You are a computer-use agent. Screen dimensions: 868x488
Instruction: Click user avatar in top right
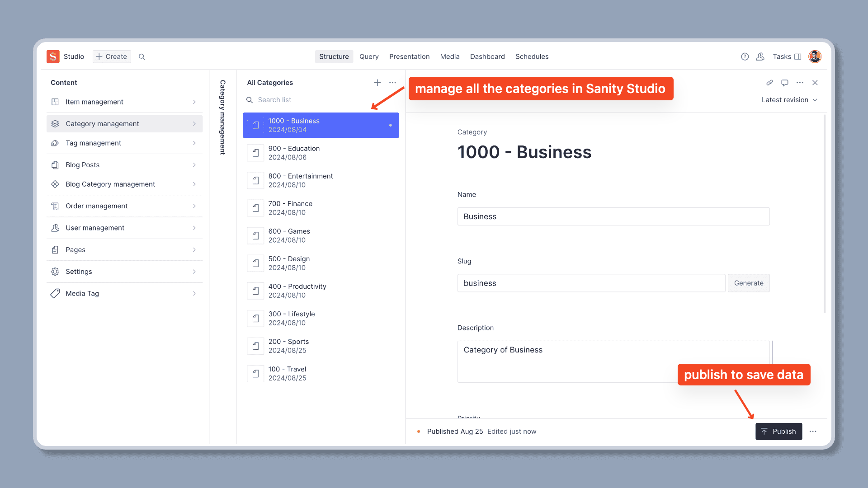click(x=815, y=57)
